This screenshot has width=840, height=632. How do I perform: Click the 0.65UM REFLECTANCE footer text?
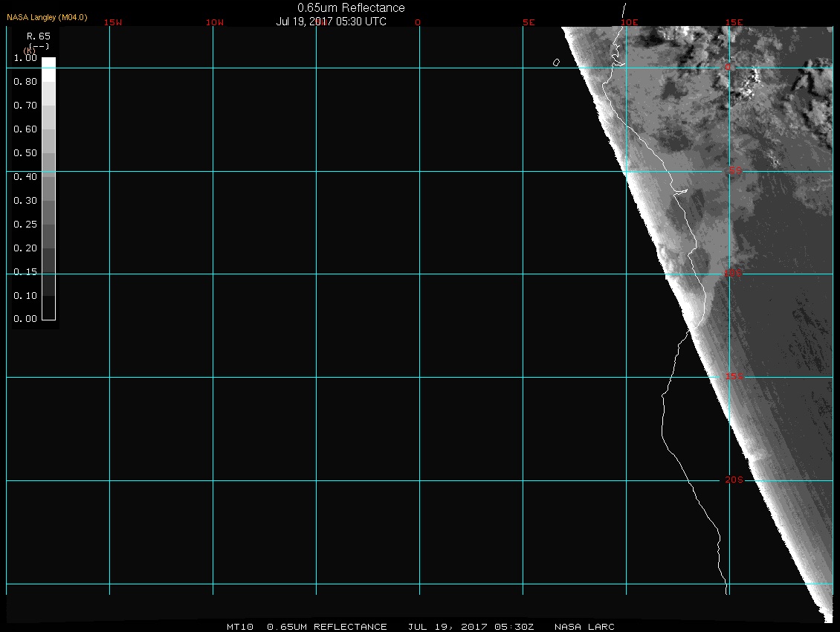point(327,627)
